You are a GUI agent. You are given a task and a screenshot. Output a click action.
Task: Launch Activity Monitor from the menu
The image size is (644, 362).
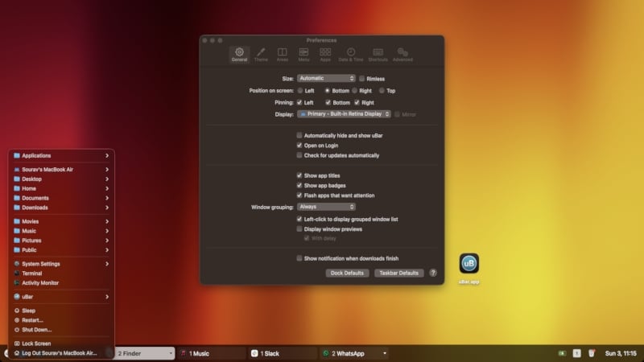[x=61, y=283]
